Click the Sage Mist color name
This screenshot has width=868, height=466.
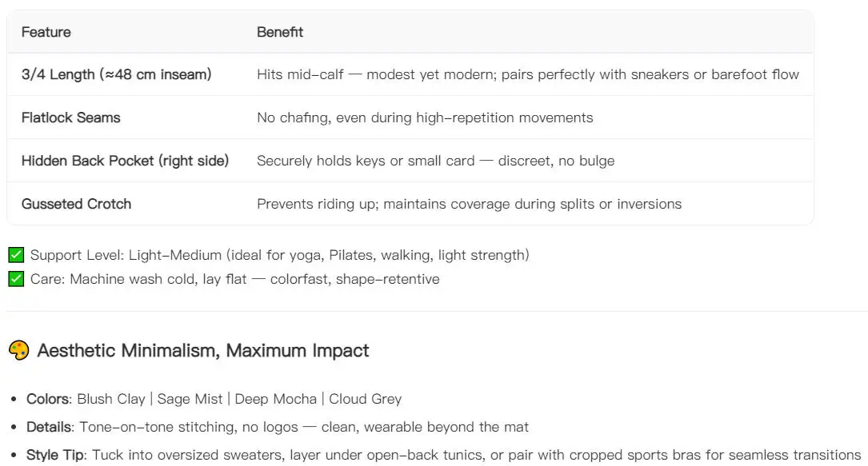coord(190,399)
